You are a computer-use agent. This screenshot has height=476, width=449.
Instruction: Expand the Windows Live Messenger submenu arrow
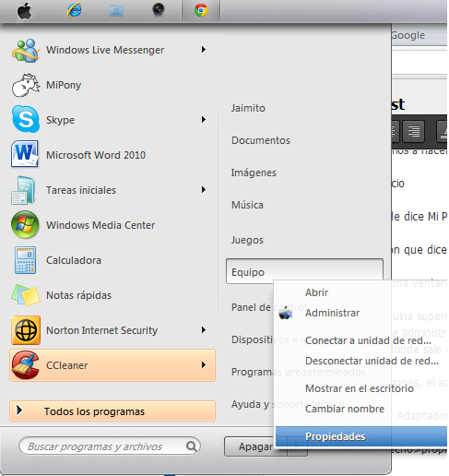(204, 50)
